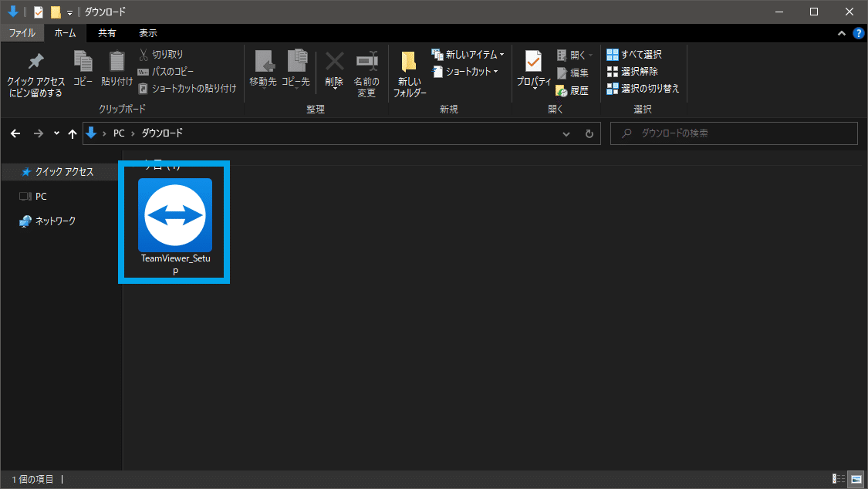Select クイック アクセス in navigation pane
Viewport: 868px width, 489px height.
tap(59, 172)
